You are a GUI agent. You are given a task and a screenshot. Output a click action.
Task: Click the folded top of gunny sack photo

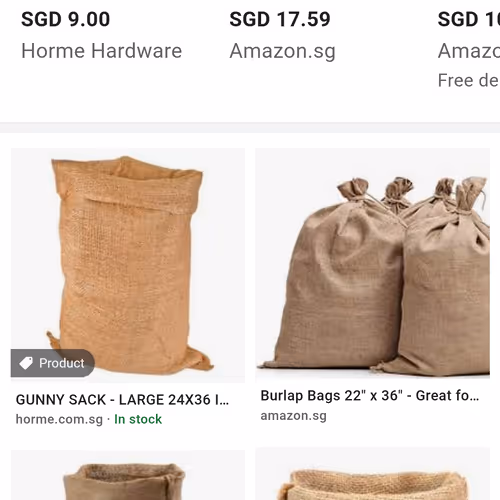pos(128,185)
